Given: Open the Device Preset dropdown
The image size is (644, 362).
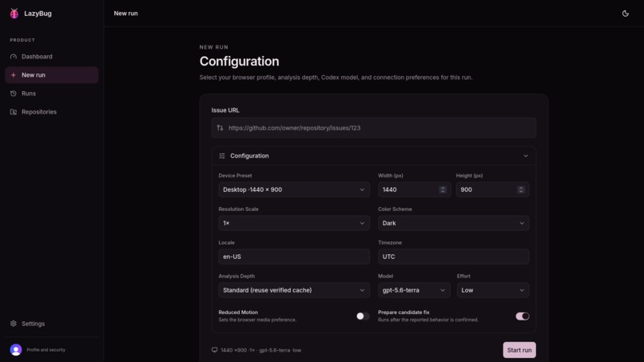Looking at the screenshot, I should point(294,189).
